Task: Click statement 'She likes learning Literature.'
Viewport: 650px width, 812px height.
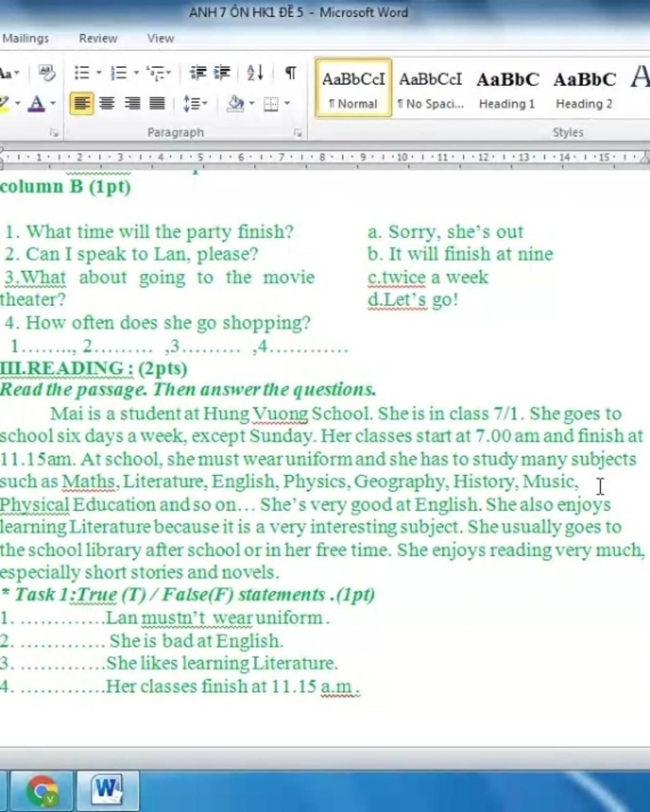Action: (222, 664)
